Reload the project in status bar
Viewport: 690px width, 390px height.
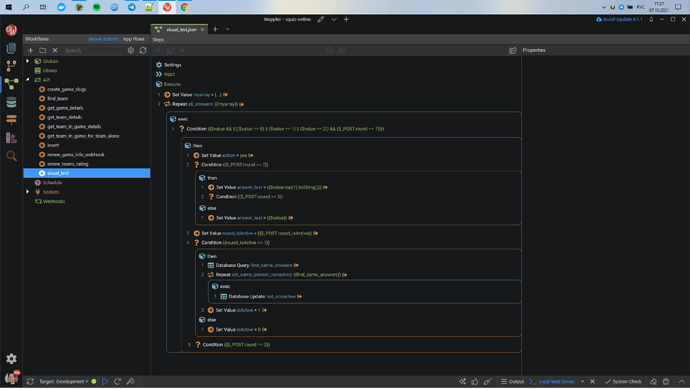[x=117, y=382]
